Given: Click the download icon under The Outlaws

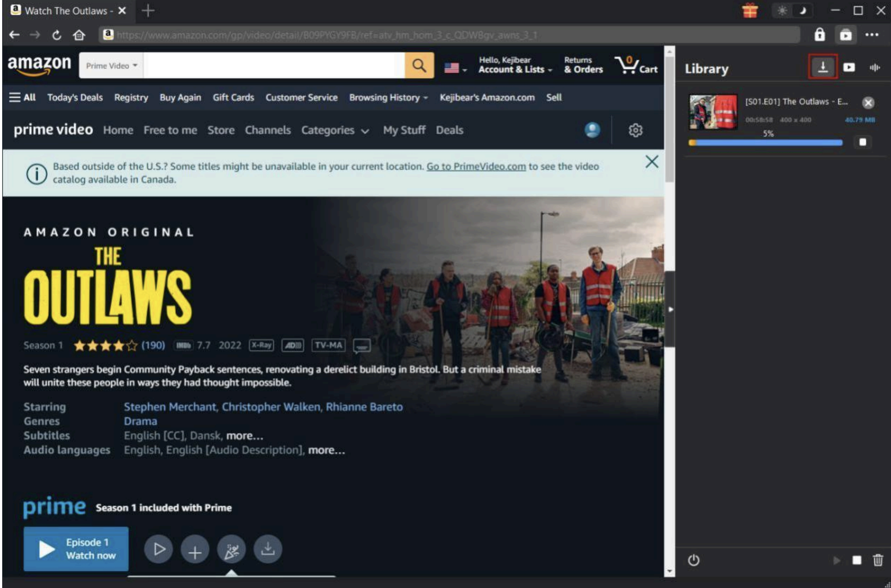Looking at the screenshot, I should point(268,549).
